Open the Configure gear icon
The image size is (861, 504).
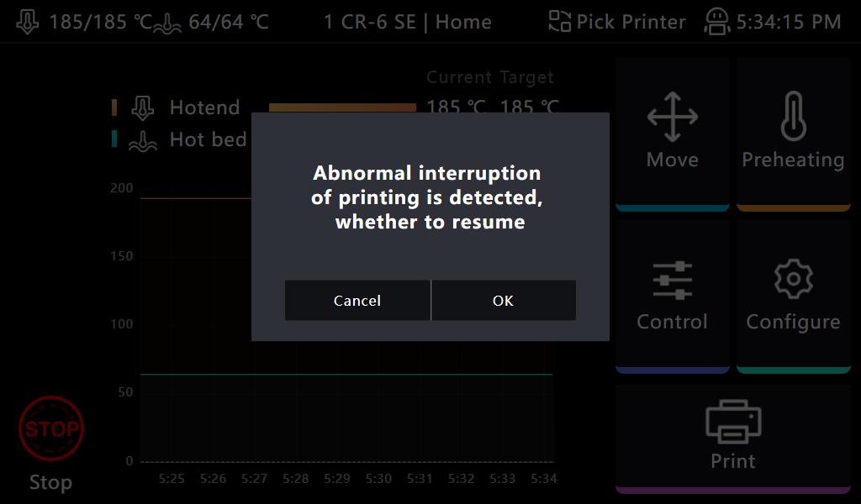coord(793,280)
